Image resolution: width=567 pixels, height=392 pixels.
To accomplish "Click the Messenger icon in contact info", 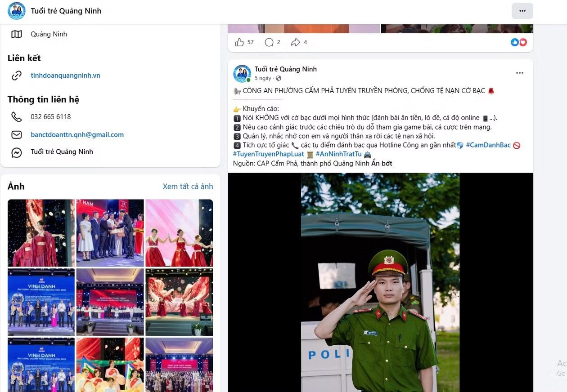I will [17, 152].
